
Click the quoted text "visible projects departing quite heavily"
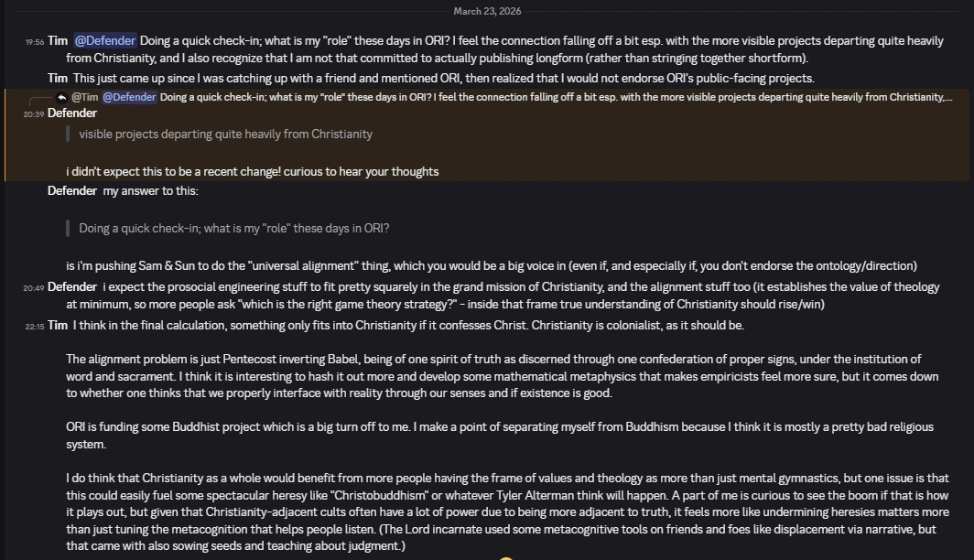pos(225,134)
